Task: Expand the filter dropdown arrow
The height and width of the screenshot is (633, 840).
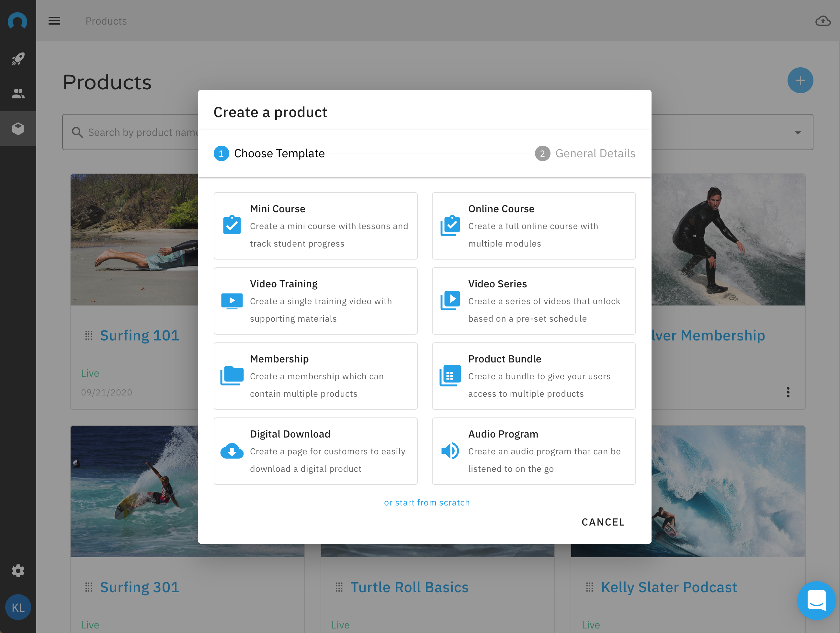Action: 798,132
